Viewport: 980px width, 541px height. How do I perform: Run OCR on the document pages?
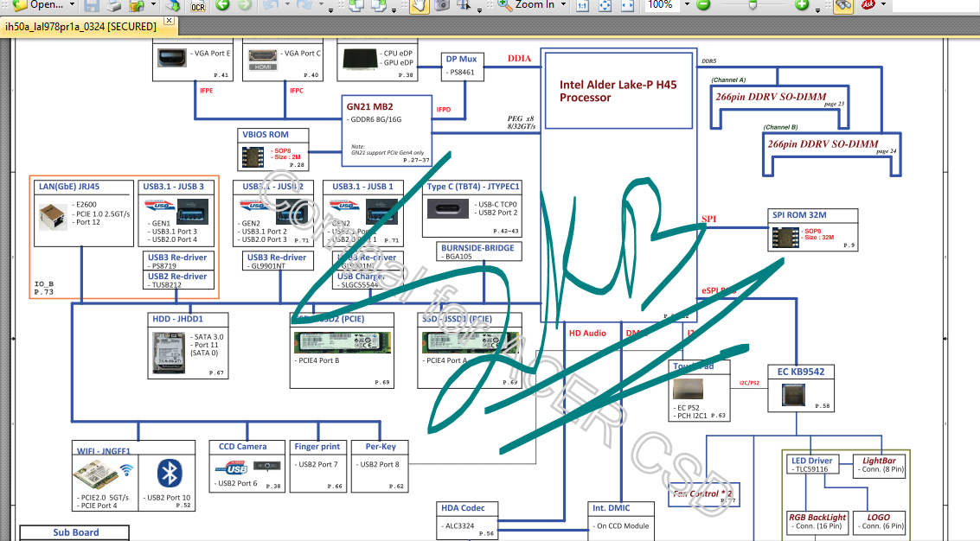tap(198, 6)
